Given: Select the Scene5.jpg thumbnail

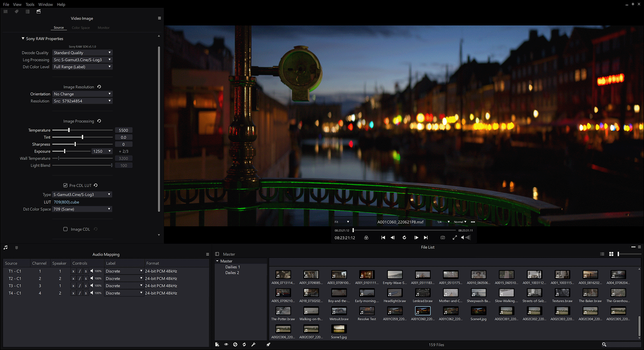Looking at the screenshot, I should [x=339, y=329].
